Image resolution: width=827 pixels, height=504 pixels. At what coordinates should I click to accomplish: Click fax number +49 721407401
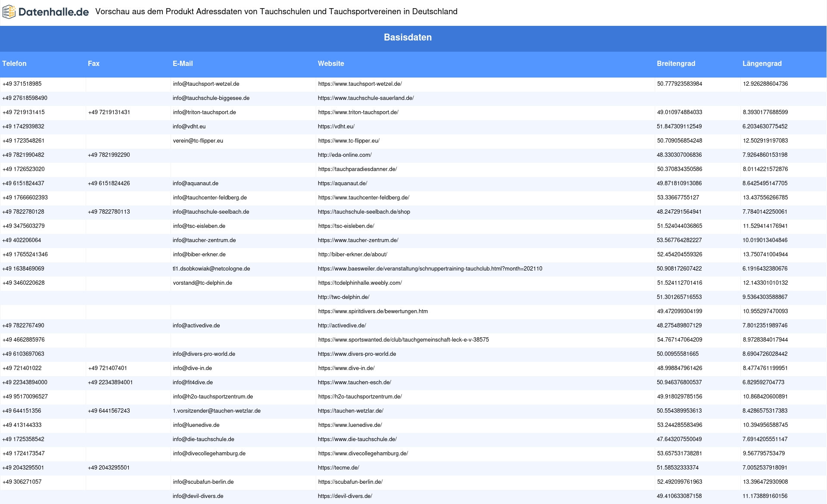(x=108, y=368)
